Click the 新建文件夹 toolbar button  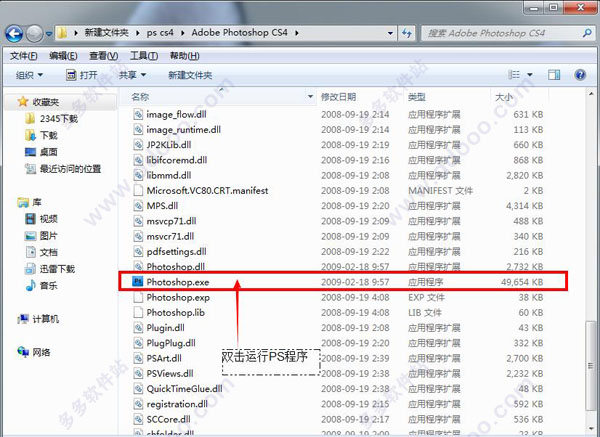tap(190, 75)
